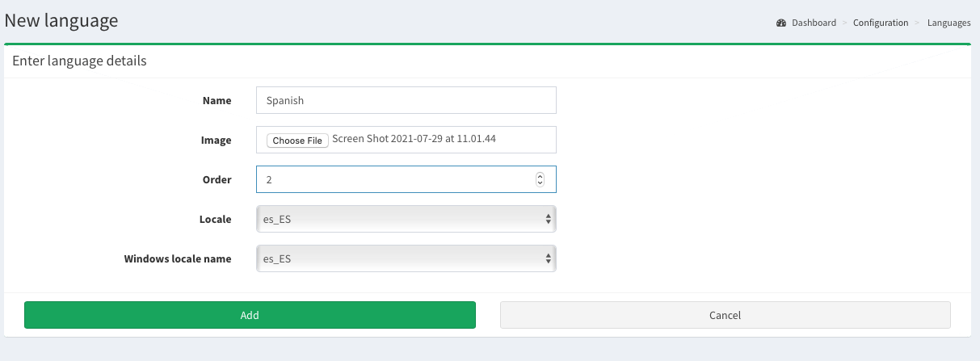Expand the Locale dropdown
980x361 pixels.
point(406,219)
